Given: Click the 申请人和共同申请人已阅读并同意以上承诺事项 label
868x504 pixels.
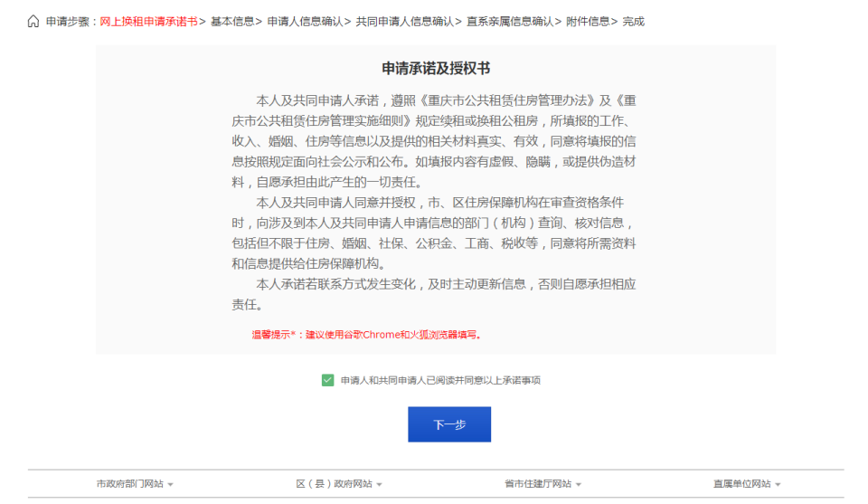Looking at the screenshot, I should click(x=440, y=380).
